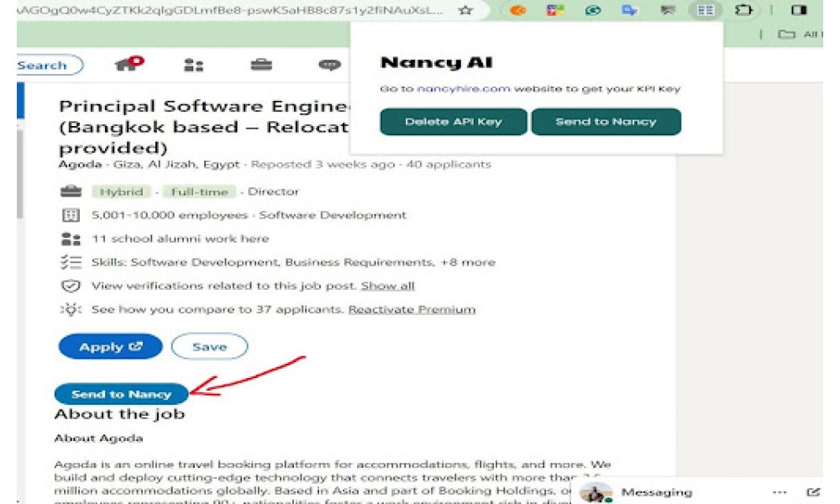840x504 pixels.
Task: Click the blue Apply button
Action: [110, 347]
